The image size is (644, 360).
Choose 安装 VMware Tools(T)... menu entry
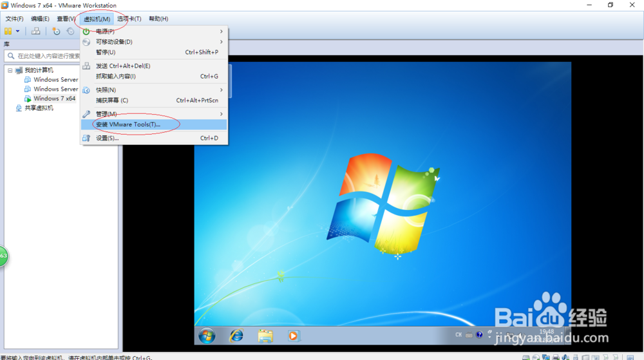point(154,124)
